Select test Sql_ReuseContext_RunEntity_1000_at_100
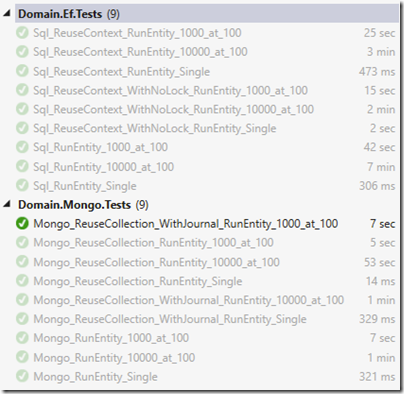Image resolution: width=404 pixels, height=394 pixels. coord(137,33)
